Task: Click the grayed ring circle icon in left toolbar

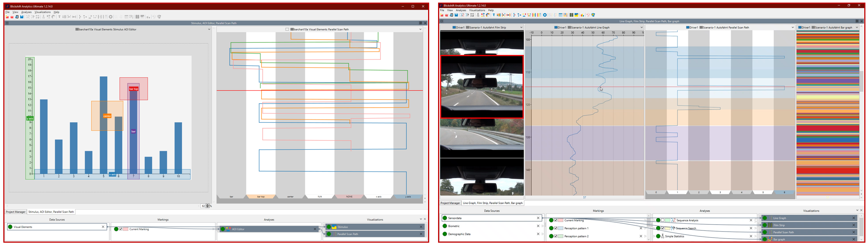Action: [111, 17]
